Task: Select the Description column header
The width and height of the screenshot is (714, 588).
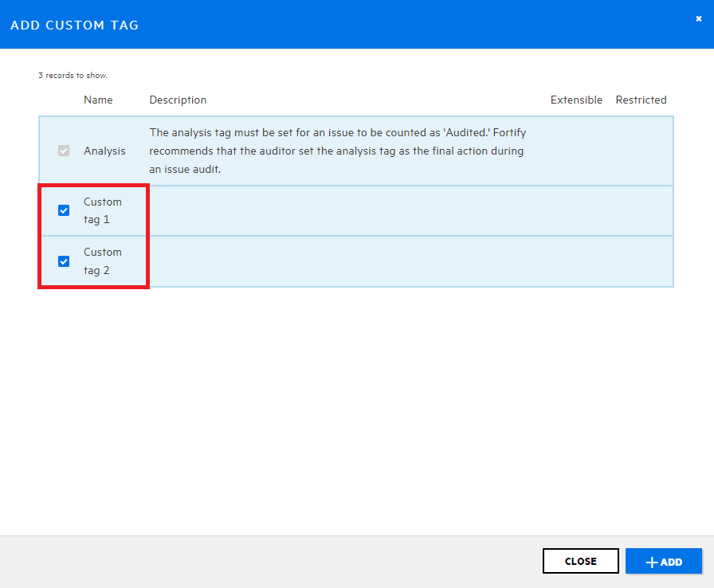Action: click(178, 100)
